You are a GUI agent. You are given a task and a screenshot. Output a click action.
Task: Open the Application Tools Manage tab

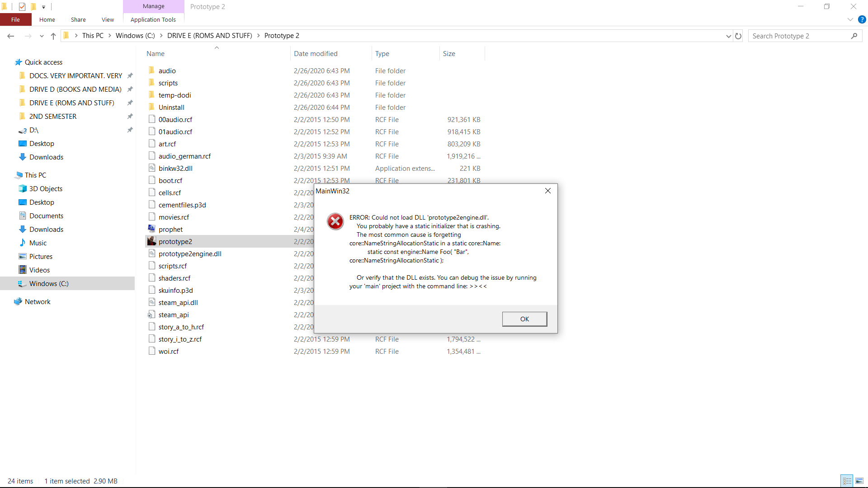153,6
